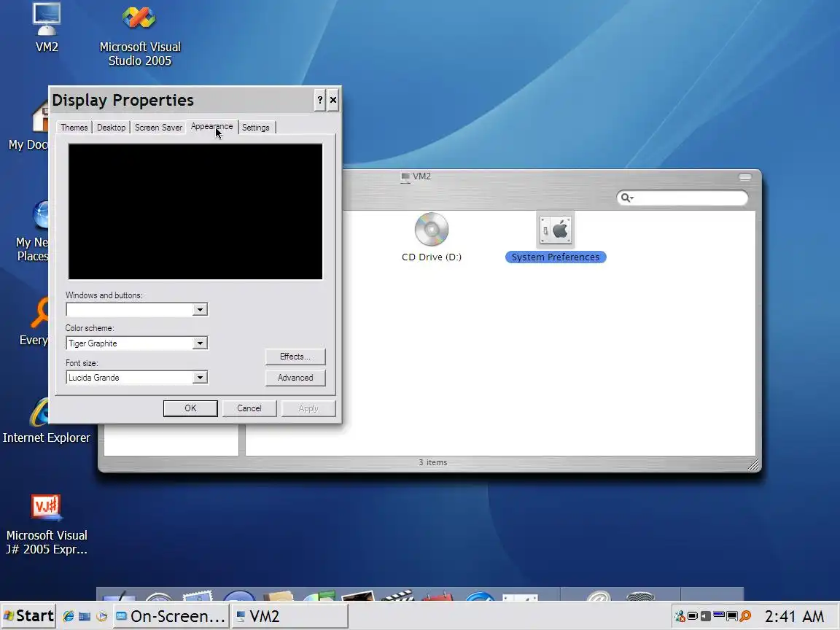
Task: Select the Appearance tab
Action: pyautogui.click(x=212, y=126)
